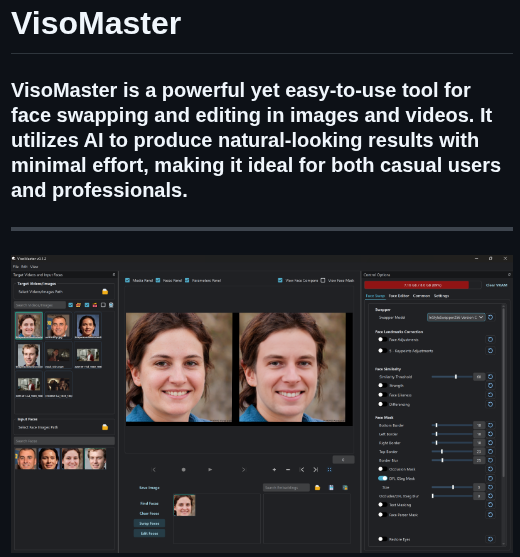520x557 pixels.
Task: Click the Find Faces button
Action: [x=149, y=503]
